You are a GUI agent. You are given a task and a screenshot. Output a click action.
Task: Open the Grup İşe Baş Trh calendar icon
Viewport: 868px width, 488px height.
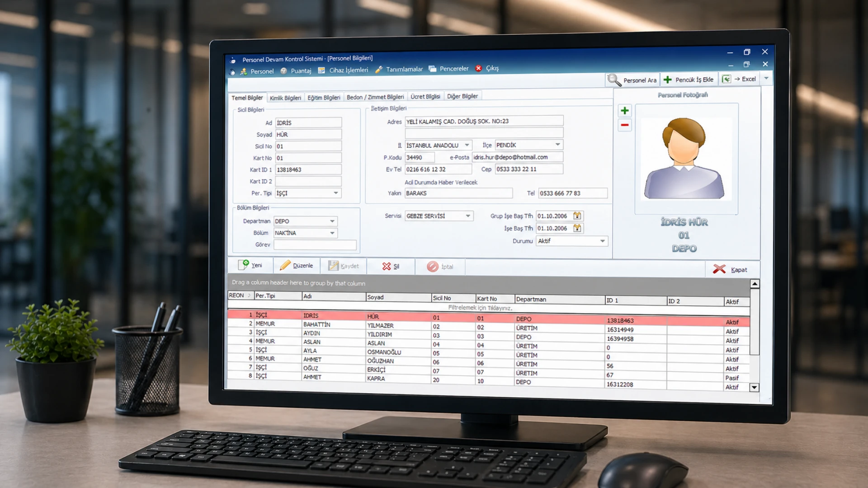click(577, 216)
